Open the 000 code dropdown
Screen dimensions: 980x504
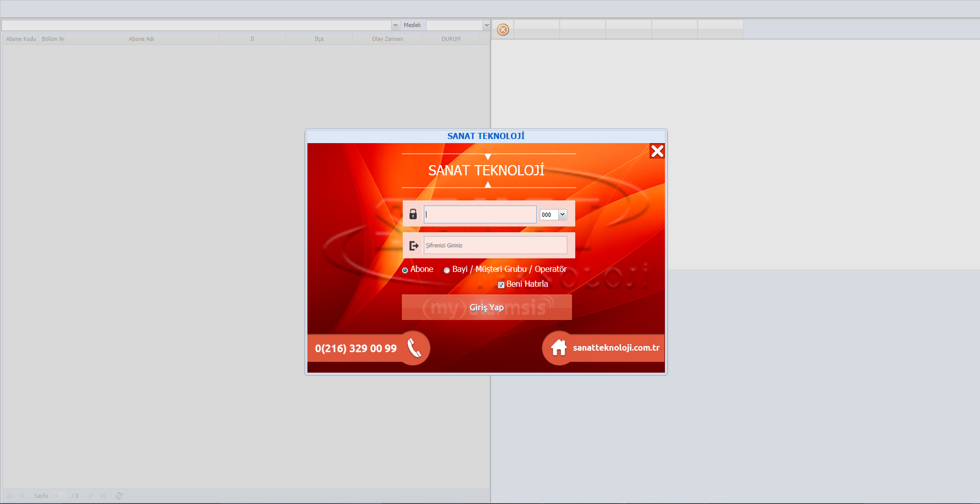coord(562,215)
